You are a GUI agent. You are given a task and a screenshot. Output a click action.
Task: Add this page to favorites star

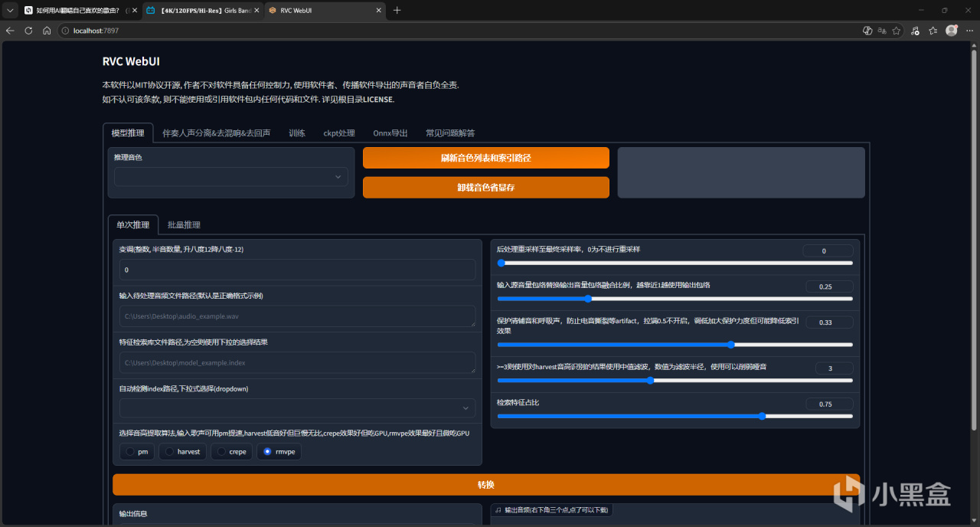897,31
